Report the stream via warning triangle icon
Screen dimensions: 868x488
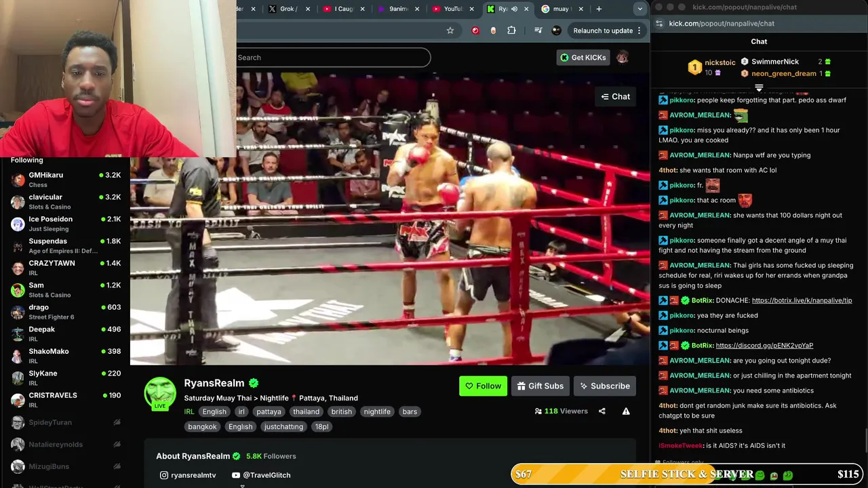point(626,411)
